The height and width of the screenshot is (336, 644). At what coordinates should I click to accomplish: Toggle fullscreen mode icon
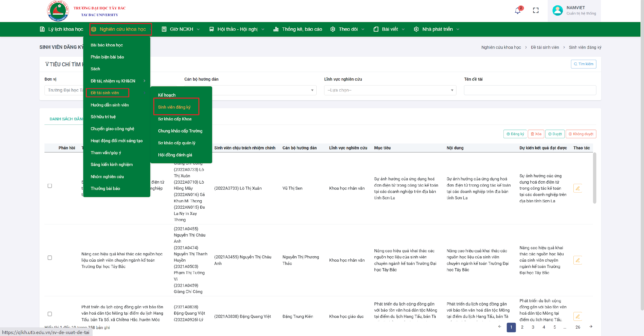536,10
